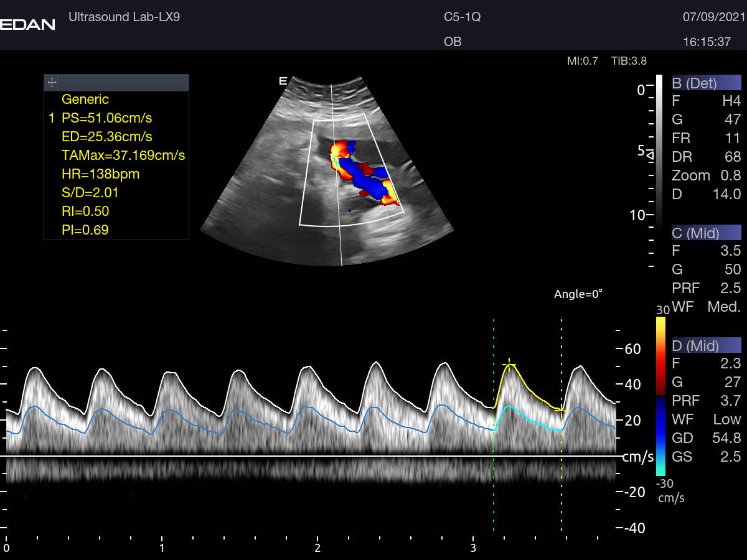Click the grayscale bar beside the depth scale
Image resolution: width=747 pixels, height=560 pixels.
(x=659, y=149)
